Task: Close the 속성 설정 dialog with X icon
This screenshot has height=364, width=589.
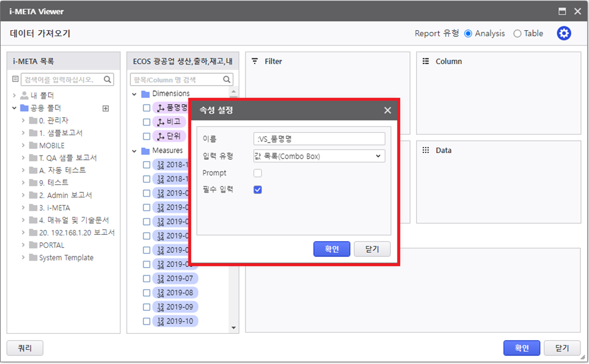Action: coord(388,111)
